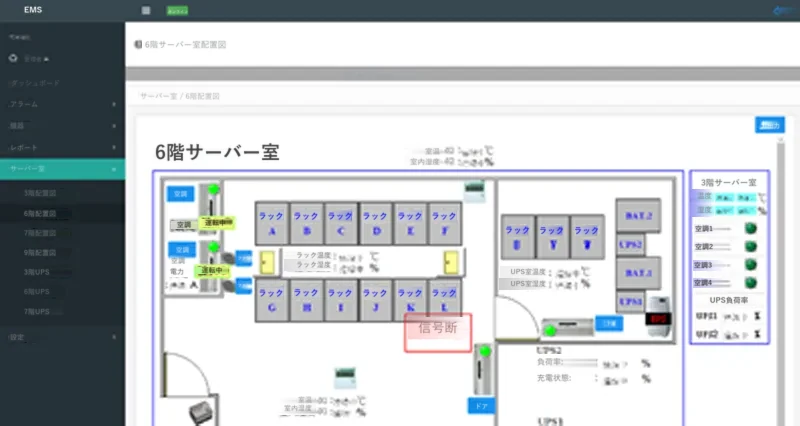
Task: Click the user gear icon in sidebar
Action: pos(13,59)
